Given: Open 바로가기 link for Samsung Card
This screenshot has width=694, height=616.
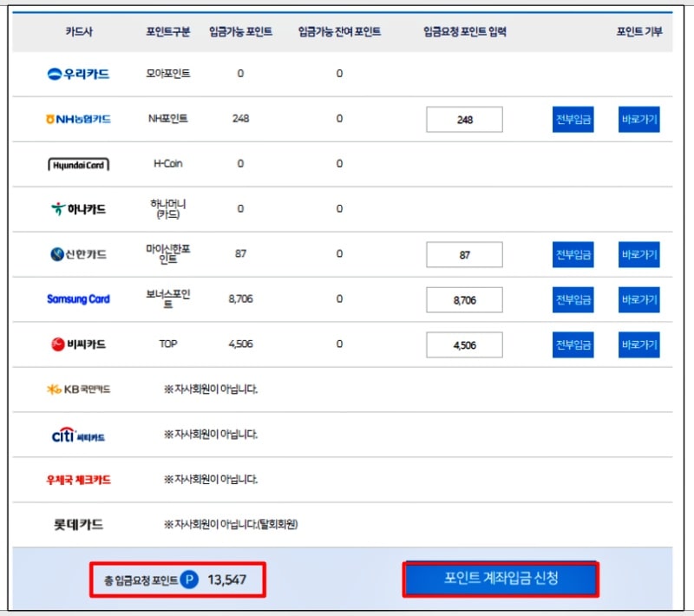Looking at the screenshot, I should click(638, 299).
